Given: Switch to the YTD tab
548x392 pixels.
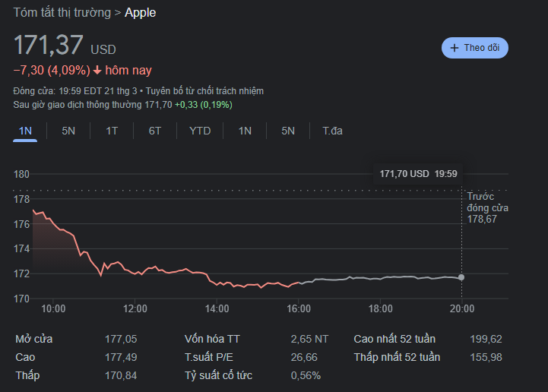Looking at the screenshot, I should coord(200,131).
